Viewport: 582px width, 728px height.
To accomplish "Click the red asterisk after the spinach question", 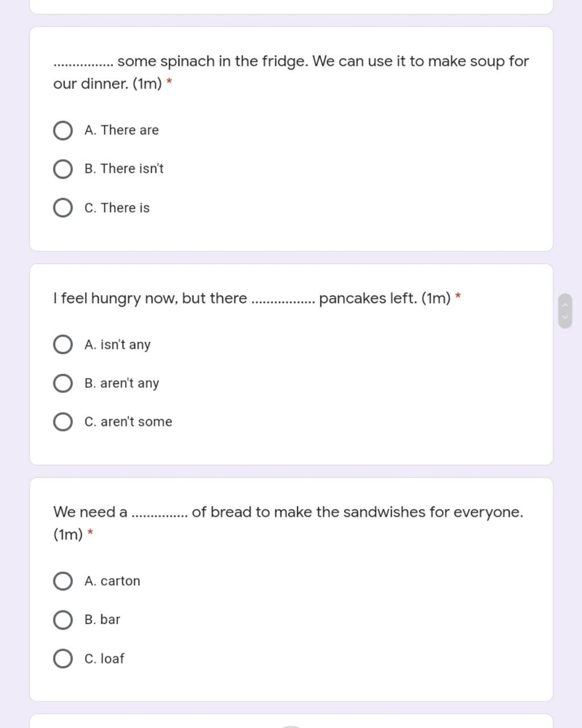I will [169, 83].
